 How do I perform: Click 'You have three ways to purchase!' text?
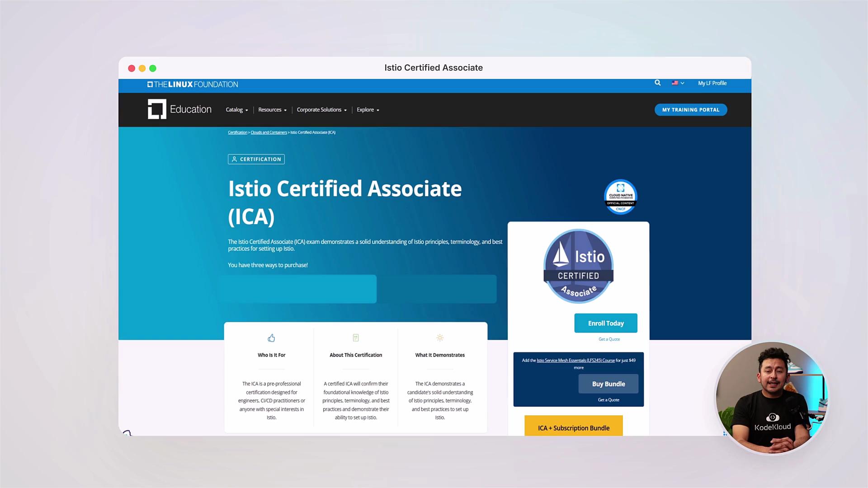(268, 265)
